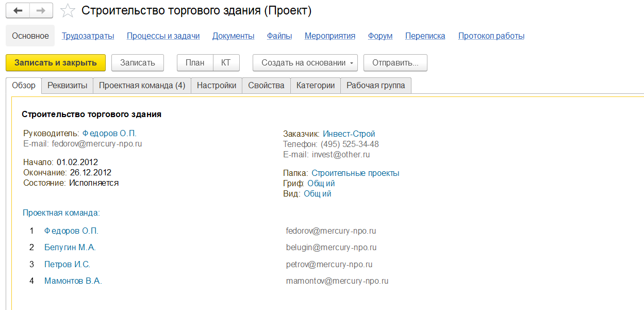This screenshot has height=310, width=644.
Task: Open team member 'Белугин М.А.' link
Action: click(70, 248)
